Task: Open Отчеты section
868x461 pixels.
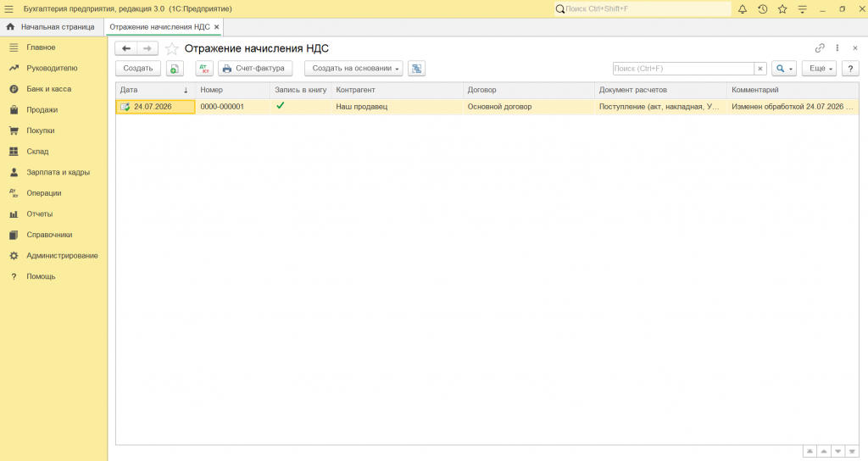Action: (40, 214)
